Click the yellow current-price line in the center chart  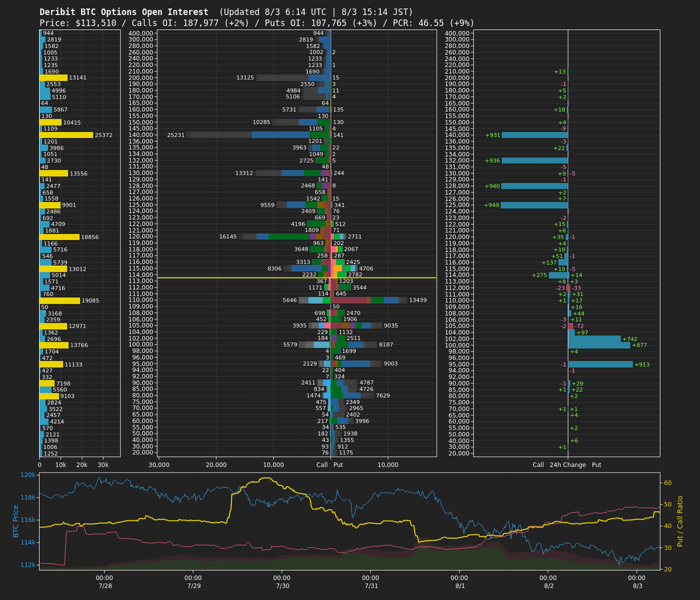coord(297,278)
